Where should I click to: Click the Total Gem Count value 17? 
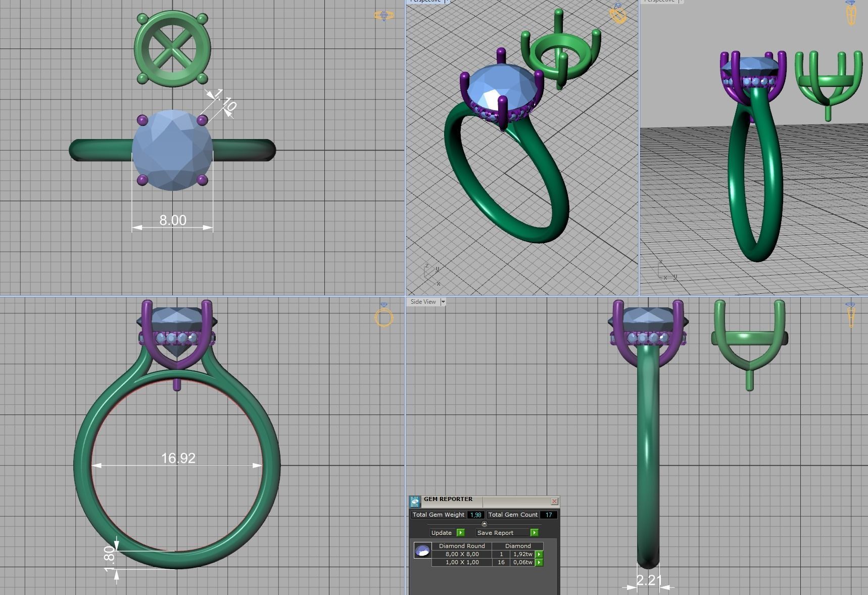(549, 515)
